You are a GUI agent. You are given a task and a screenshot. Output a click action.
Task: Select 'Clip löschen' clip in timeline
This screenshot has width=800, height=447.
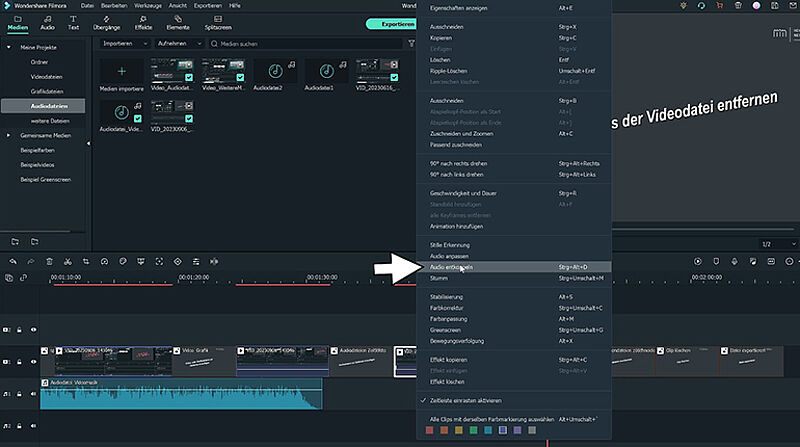coord(687,362)
